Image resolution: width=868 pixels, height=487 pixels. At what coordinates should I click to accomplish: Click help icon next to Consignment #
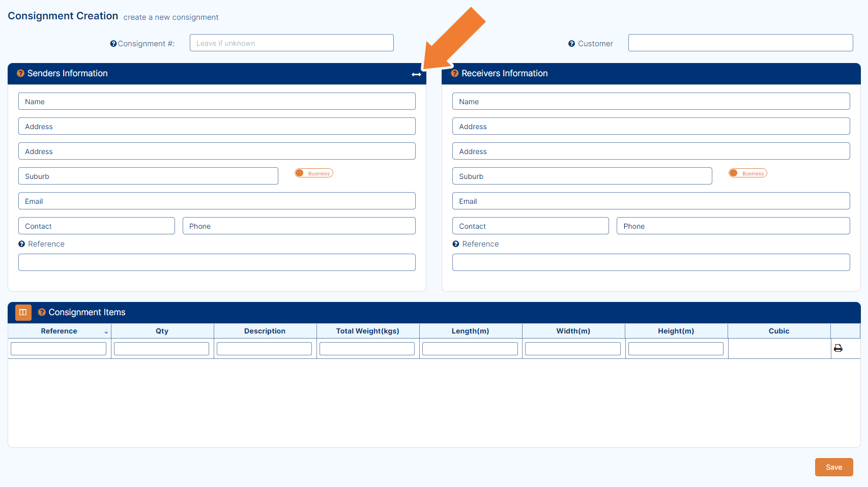(x=113, y=44)
